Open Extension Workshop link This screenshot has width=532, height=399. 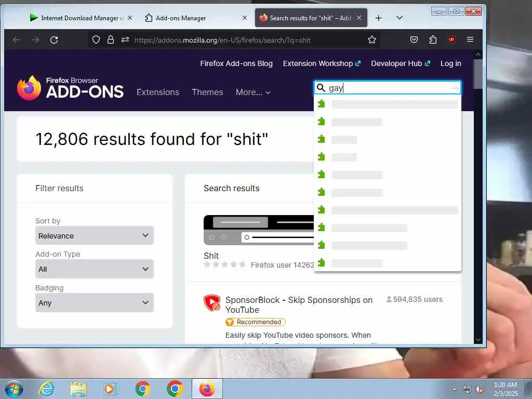[x=322, y=63]
